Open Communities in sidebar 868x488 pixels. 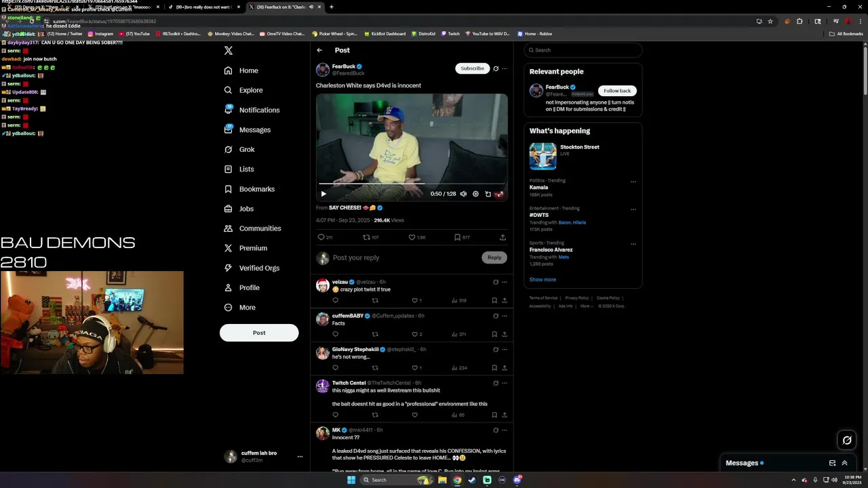(252, 228)
